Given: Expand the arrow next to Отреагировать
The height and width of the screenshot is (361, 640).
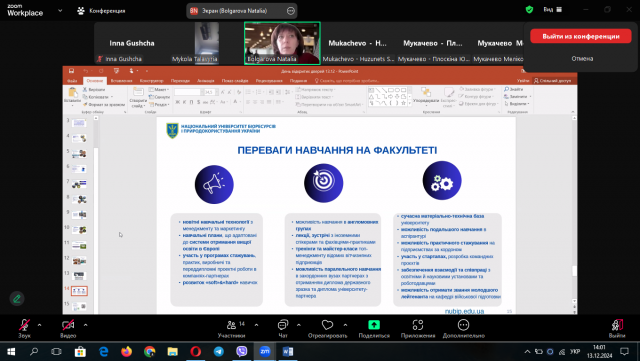Looking at the screenshot, I should tap(345, 325).
